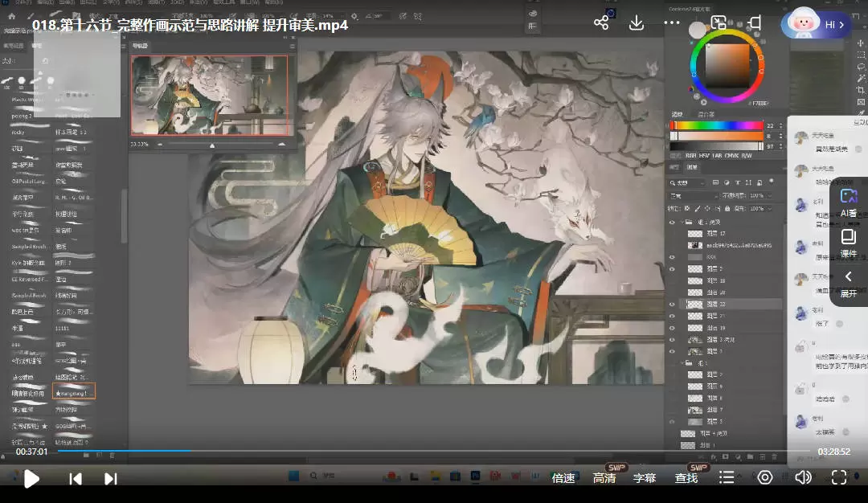Image resolution: width=868 pixels, height=503 pixels.
Task: Hide the selected 图层 22 layer
Action: pyautogui.click(x=672, y=305)
